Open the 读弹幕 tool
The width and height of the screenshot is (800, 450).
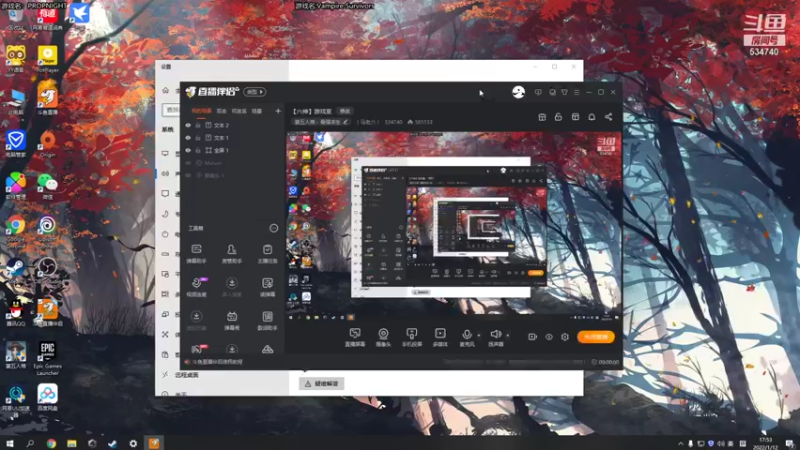click(267, 287)
